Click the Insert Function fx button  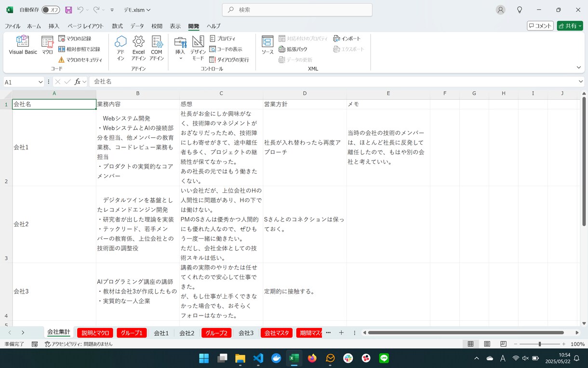click(x=77, y=82)
